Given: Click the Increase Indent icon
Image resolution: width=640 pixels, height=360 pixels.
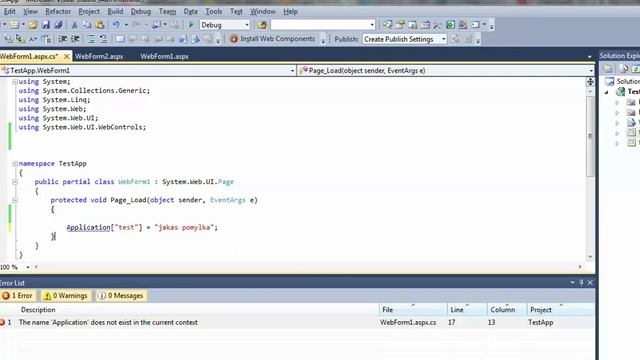Looking at the screenshot, I should point(75,39).
